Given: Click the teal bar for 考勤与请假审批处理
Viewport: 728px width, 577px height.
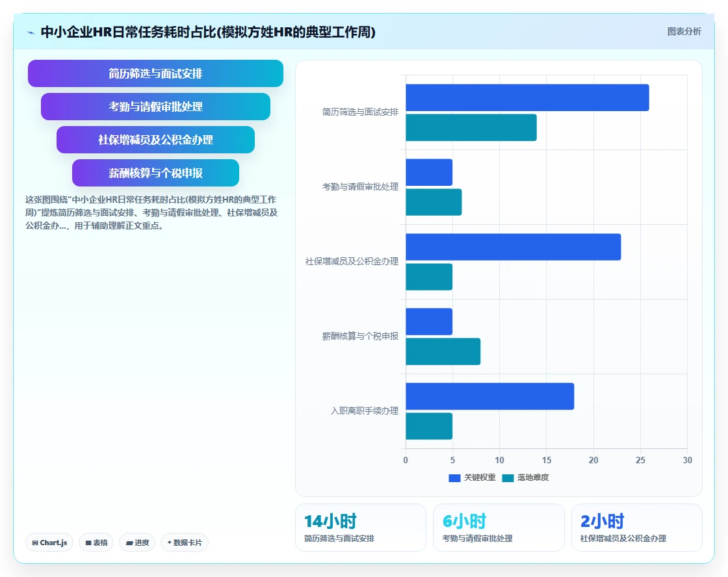Looking at the screenshot, I should pyautogui.click(x=434, y=202).
